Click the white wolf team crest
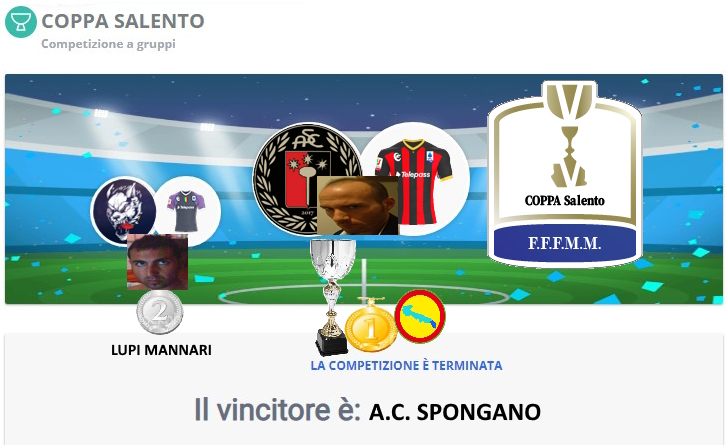 [x=124, y=211]
